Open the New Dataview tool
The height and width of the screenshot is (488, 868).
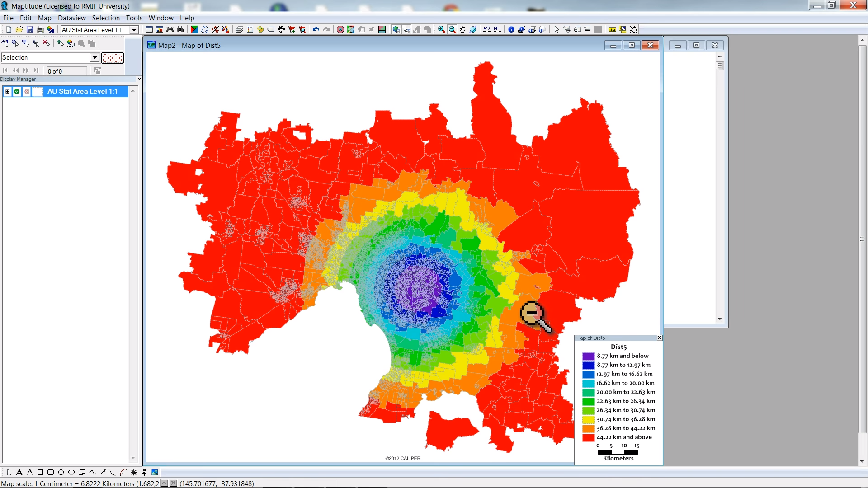point(149,29)
